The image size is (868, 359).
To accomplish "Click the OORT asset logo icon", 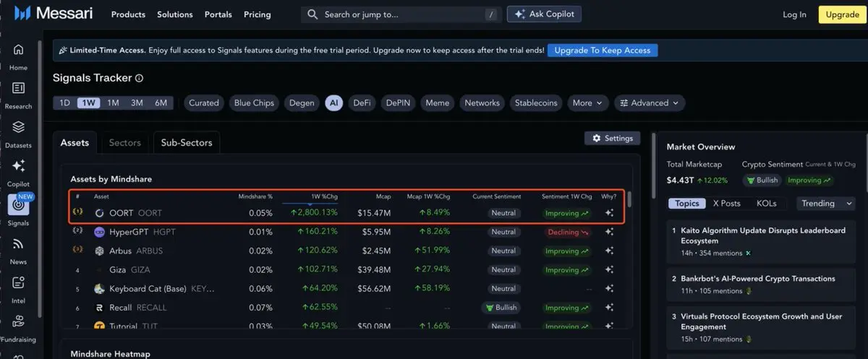I will (99, 213).
